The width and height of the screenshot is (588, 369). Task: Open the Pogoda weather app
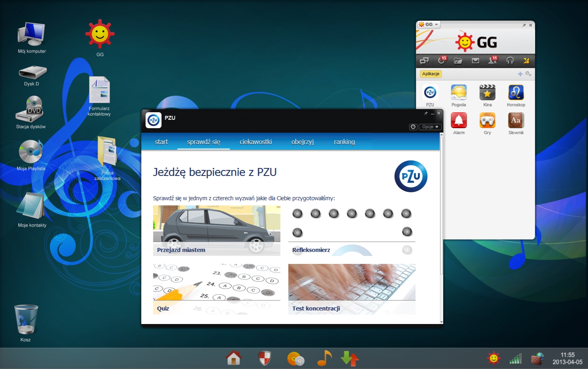coord(458,93)
